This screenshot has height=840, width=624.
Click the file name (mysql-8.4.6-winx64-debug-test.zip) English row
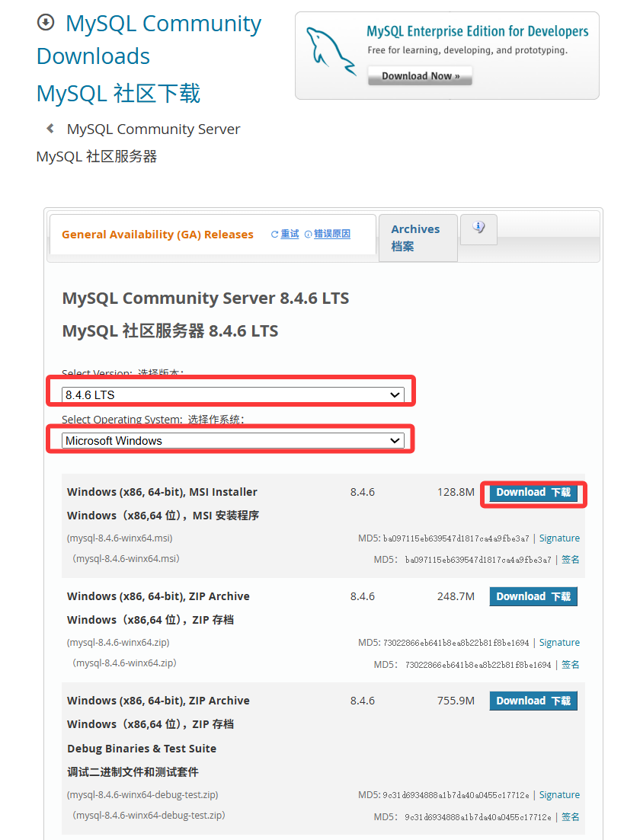[142, 794]
